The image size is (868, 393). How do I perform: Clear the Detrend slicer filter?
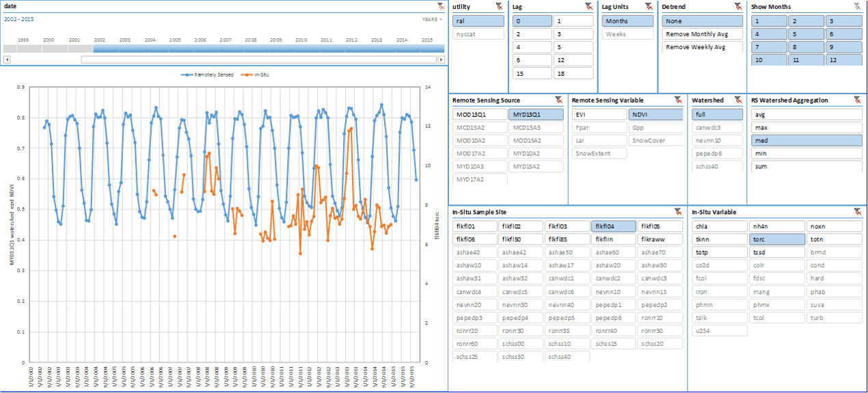[738, 6]
